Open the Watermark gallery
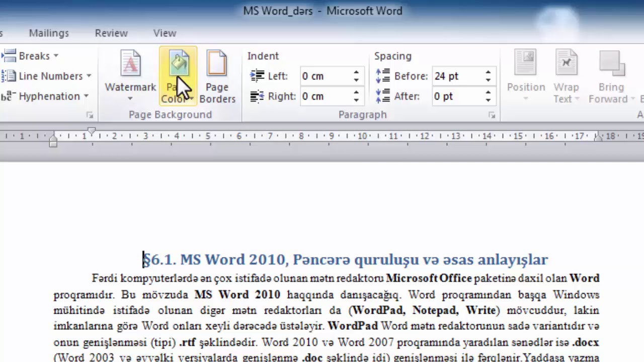The image size is (644, 362). (130, 76)
